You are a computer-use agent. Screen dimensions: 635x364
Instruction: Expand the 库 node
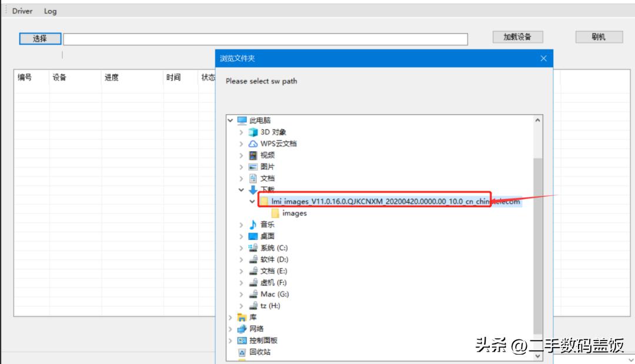click(230, 317)
